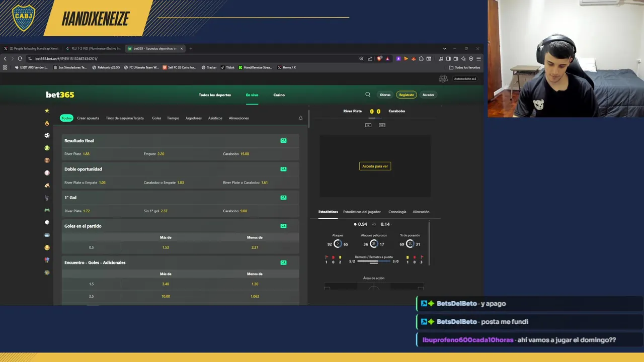Open the pitch match view icon
Image resolution: width=644 pixels, height=362 pixels.
tap(382, 125)
